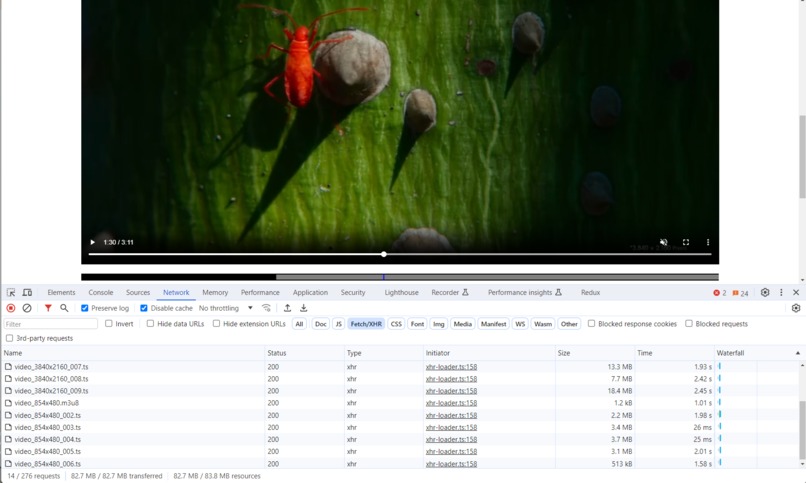This screenshot has height=483, width=806.
Task: Filter requests by Doc
Action: [321, 324]
